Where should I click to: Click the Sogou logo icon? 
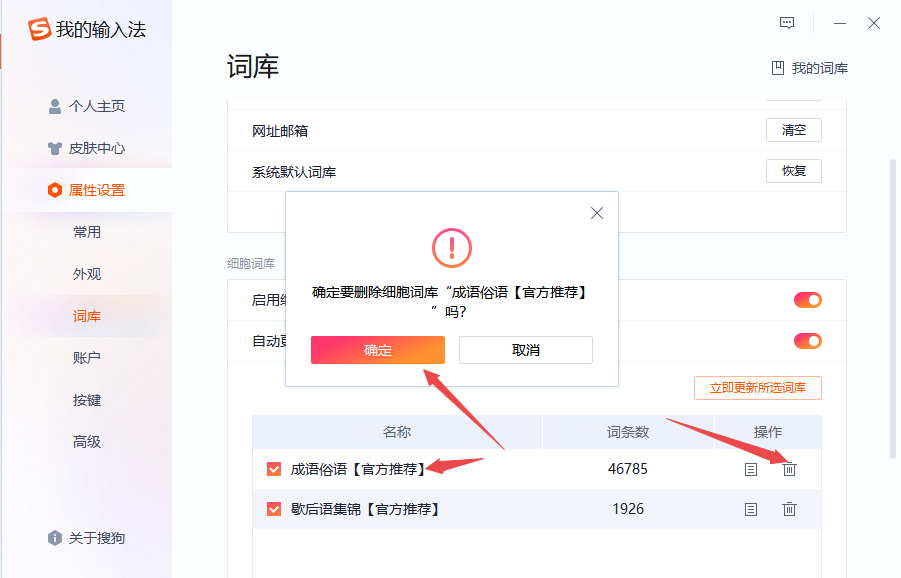coord(39,30)
